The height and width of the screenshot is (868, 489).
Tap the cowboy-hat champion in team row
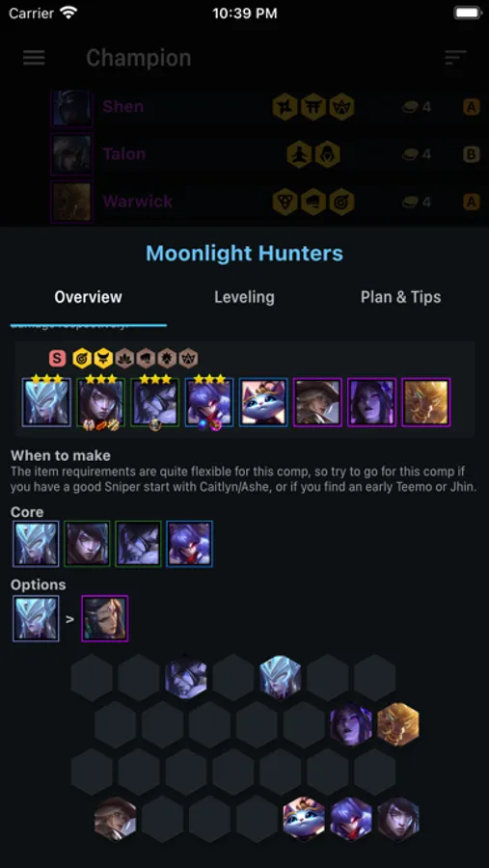coord(318,402)
